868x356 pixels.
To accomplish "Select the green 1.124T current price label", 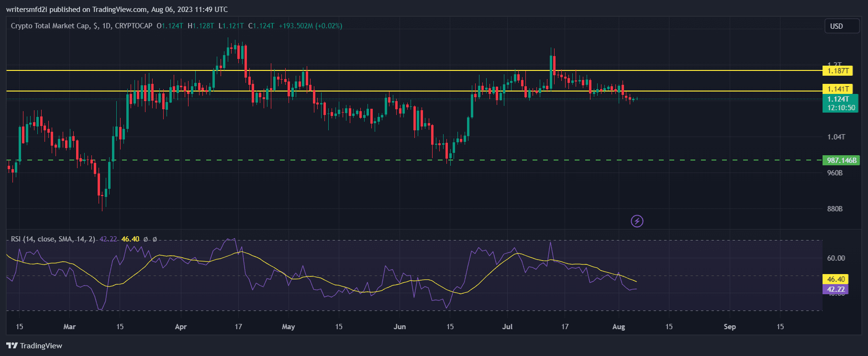I will 841,103.
